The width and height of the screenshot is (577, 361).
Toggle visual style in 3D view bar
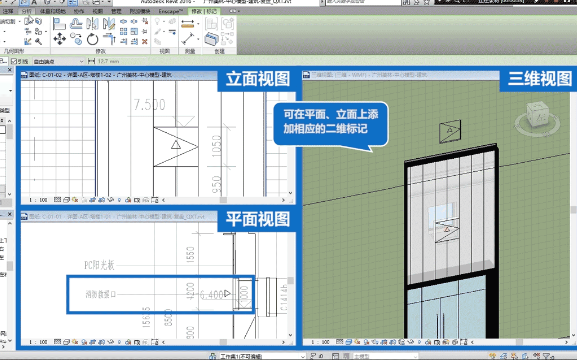click(x=348, y=342)
